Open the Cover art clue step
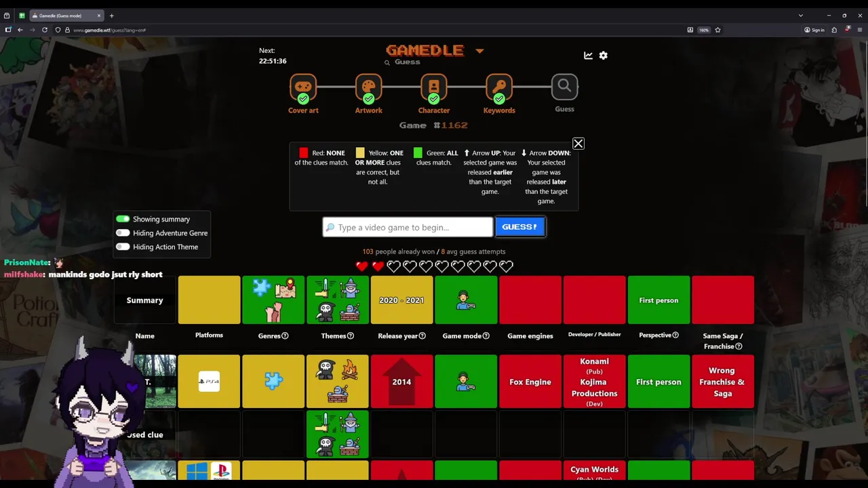868x488 pixels. 303,94
